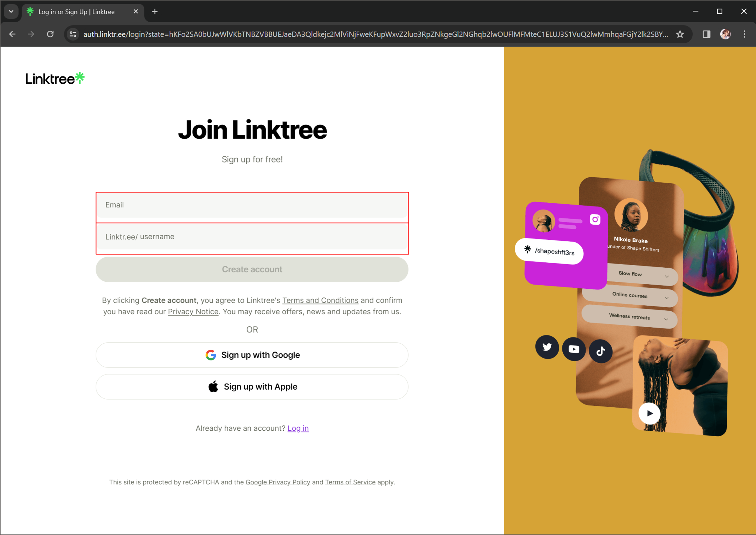Click the YouTube icon in illustration
This screenshot has width=756, height=535.
point(574,349)
